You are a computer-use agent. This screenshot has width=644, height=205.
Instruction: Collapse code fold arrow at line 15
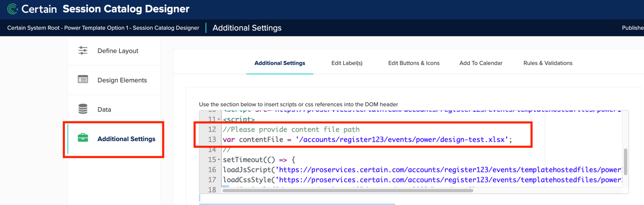click(219, 160)
